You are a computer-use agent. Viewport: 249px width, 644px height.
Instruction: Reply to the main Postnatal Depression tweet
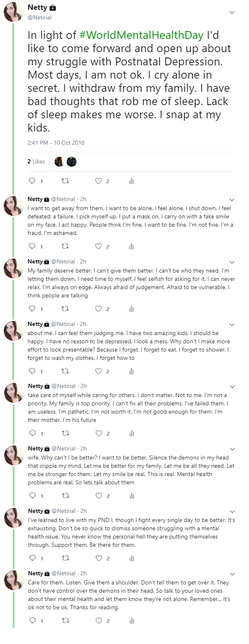[x=31, y=181]
